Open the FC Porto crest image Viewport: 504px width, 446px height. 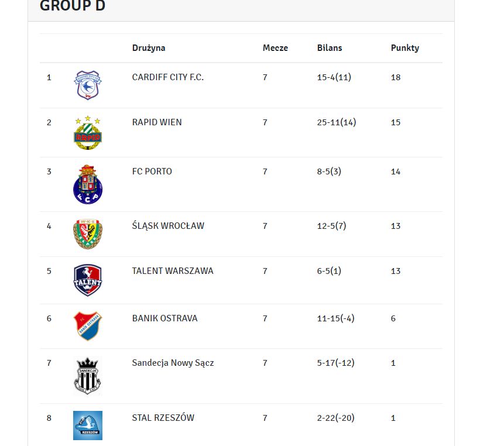[x=88, y=184]
